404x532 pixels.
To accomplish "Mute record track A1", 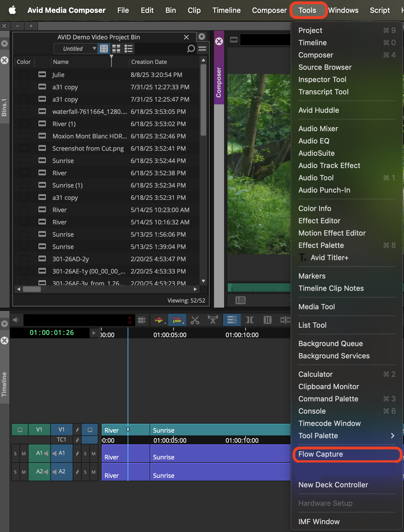I will coord(94,454).
